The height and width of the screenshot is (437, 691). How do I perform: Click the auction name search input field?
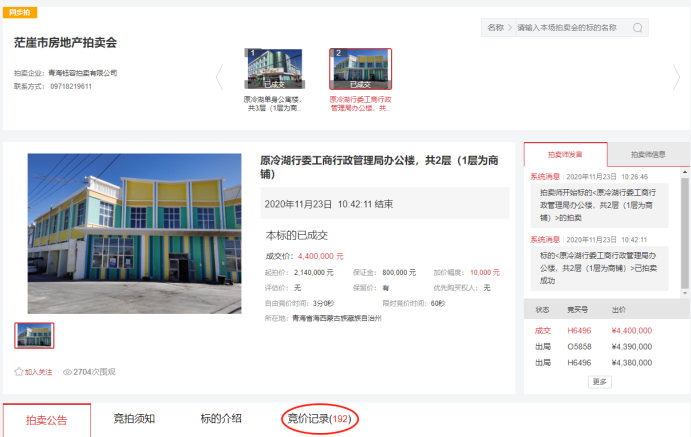coord(570,28)
